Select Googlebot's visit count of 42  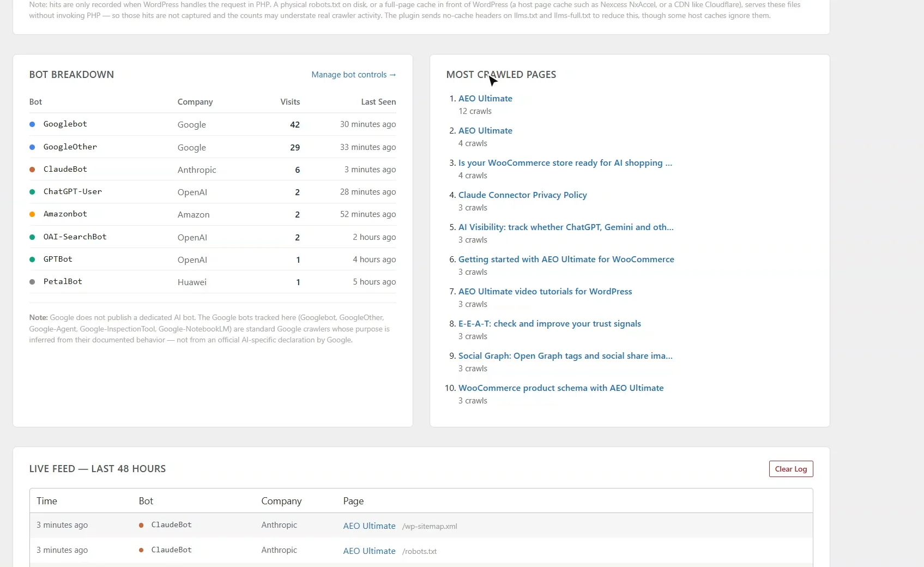pyautogui.click(x=295, y=125)
